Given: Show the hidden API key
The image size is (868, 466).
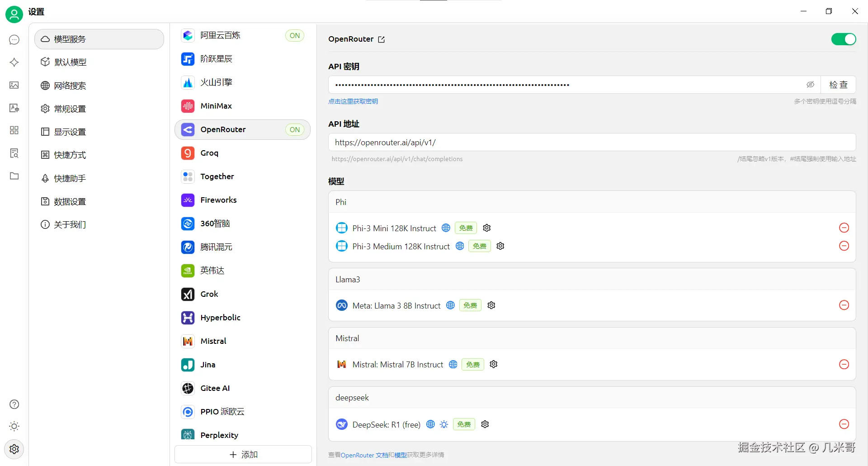Looking at the screenshot, I should 811,85.
